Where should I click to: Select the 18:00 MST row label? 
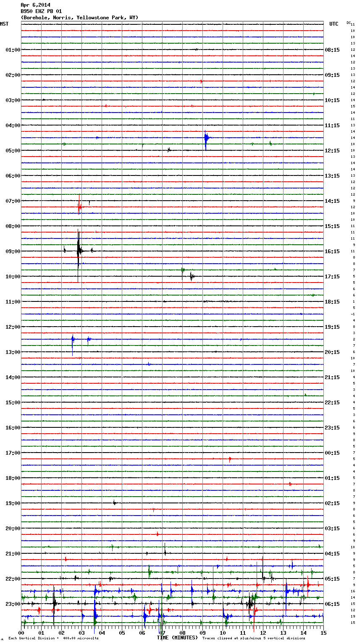(x=13, y=478)
